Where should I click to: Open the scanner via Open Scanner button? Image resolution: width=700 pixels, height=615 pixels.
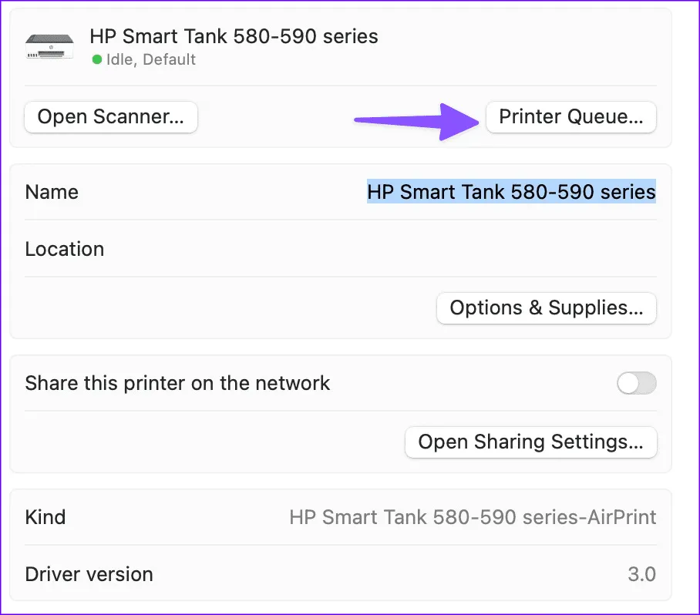[111, 117]
